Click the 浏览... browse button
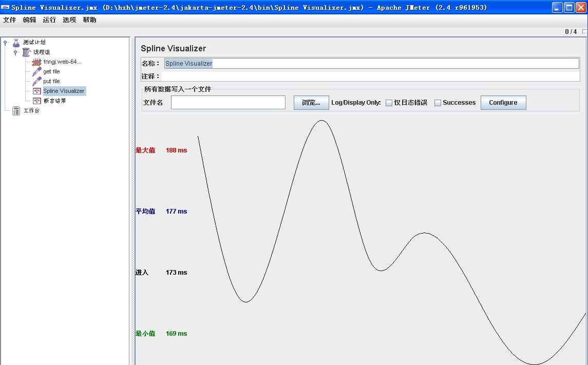Viewport: 588px width, 365px height. [311, 103]
